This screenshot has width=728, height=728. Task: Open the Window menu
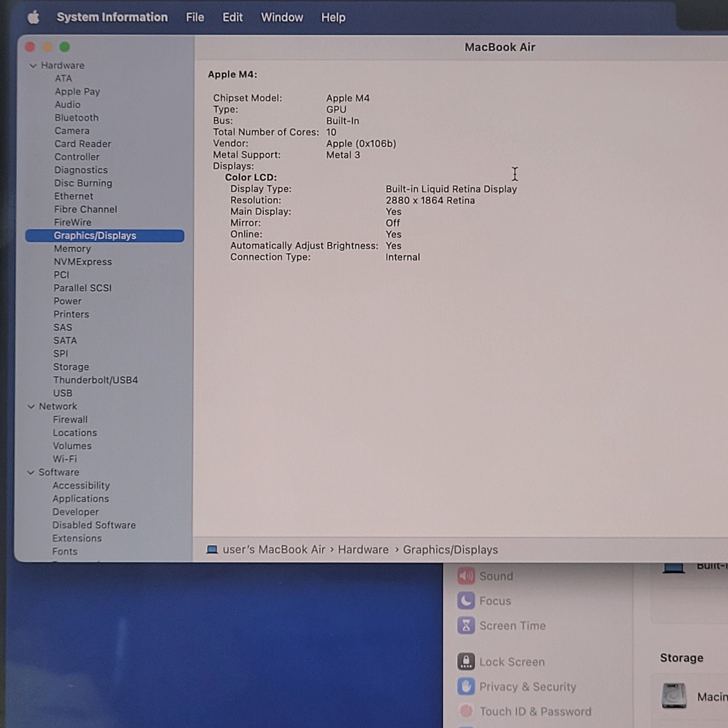[282, 17]
